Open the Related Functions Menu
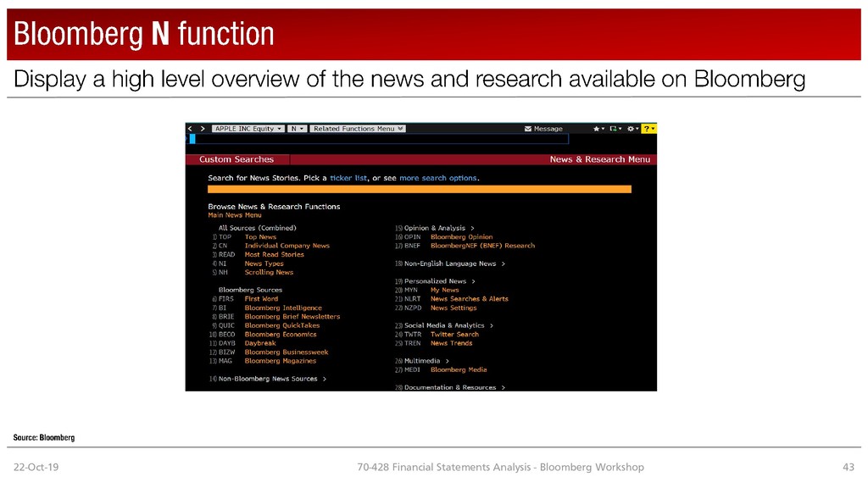This screenshot has width=868, height=488. (358, 129)
